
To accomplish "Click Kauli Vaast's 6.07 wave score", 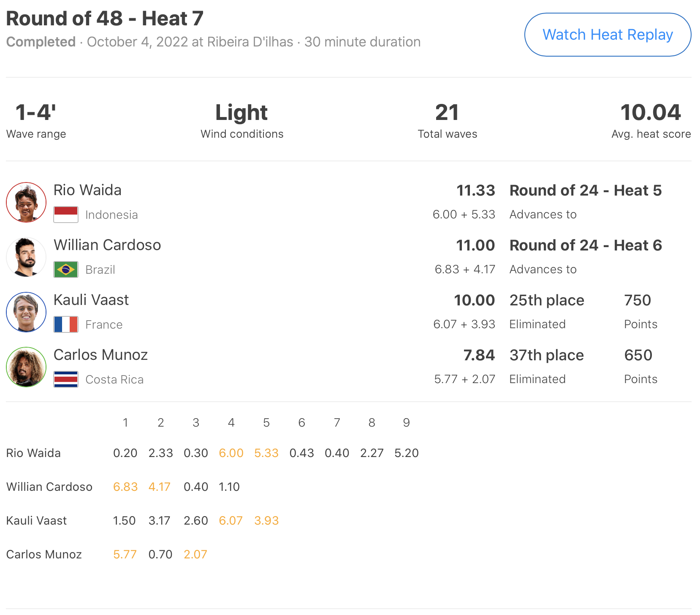I will 231,521.
